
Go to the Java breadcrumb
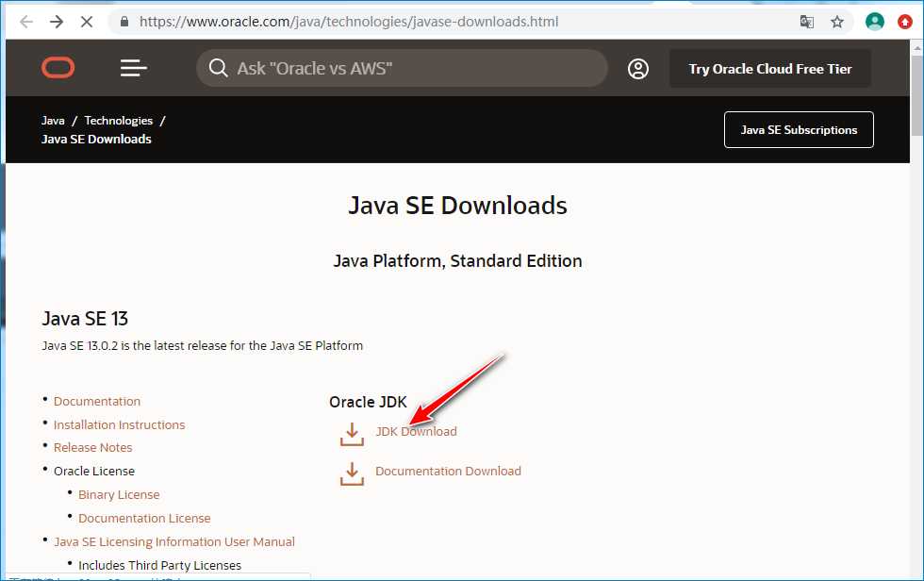click(53, 120)
